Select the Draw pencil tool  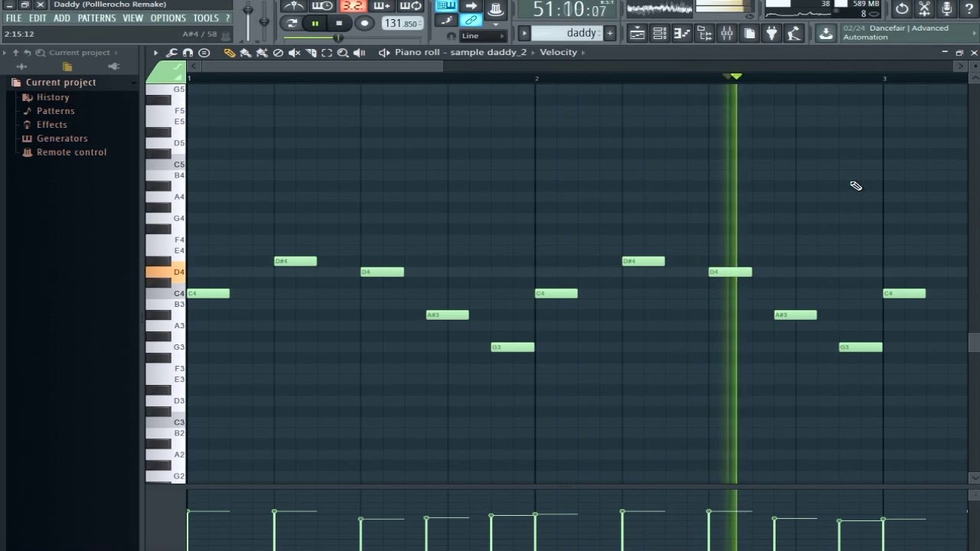(229, 53)
